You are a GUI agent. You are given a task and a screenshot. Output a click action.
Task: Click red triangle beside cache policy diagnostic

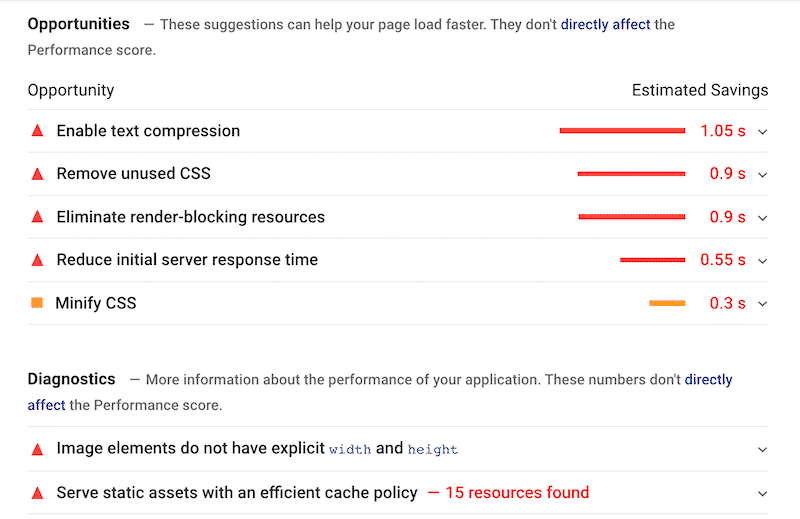click(x=38, y=493)
